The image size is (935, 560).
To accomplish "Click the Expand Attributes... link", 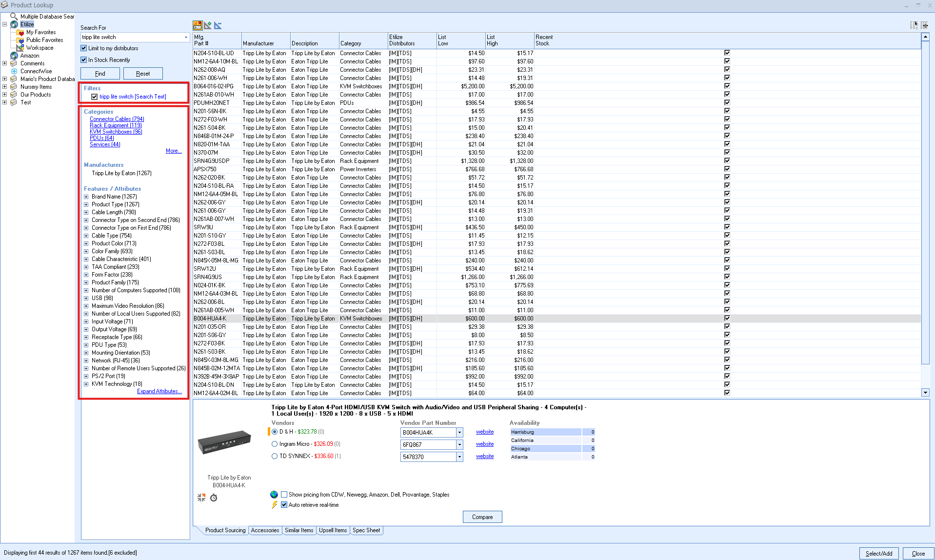I will 159,391.
